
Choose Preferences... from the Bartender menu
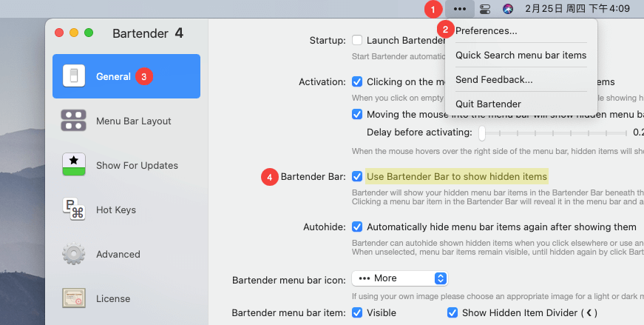pos(486,31)
